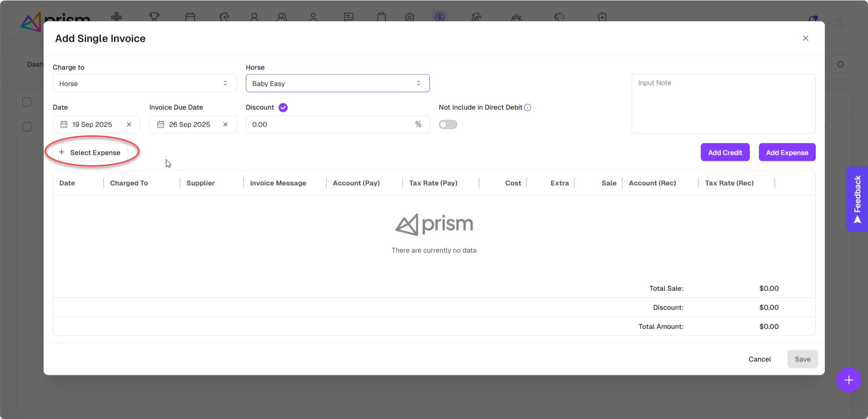
Task: Toggle Not Include in Direct Debit switch
Action: click(x=448, y=124)
